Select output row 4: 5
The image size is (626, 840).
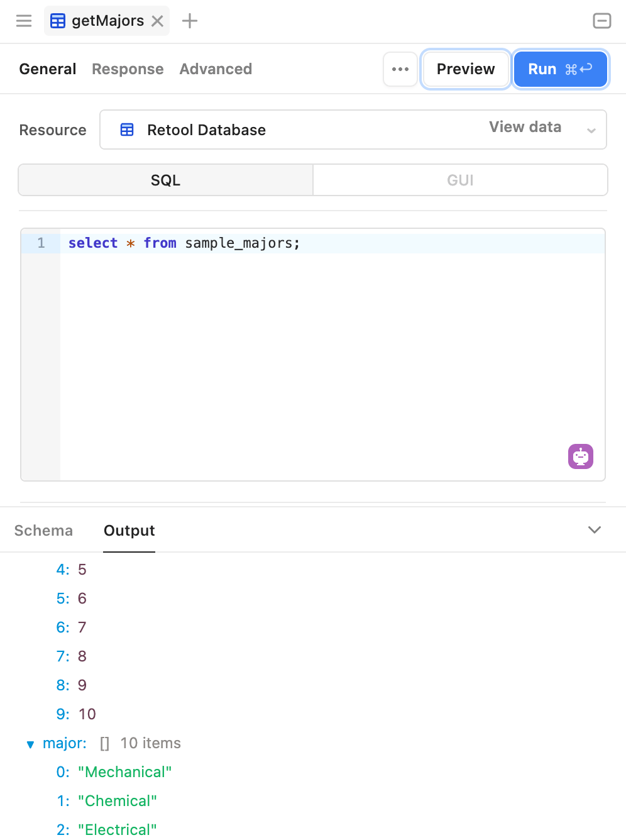(71, 570)
